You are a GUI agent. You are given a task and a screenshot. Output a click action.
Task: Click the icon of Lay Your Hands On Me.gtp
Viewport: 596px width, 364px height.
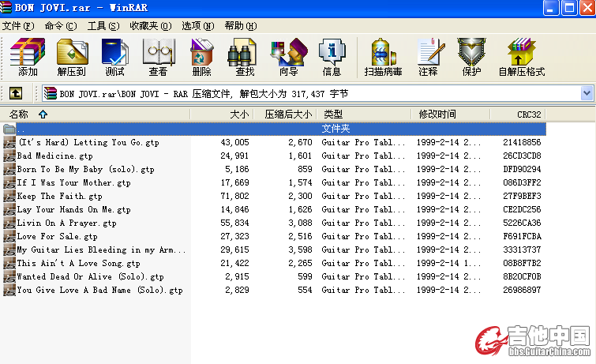[x=9, y=209]
